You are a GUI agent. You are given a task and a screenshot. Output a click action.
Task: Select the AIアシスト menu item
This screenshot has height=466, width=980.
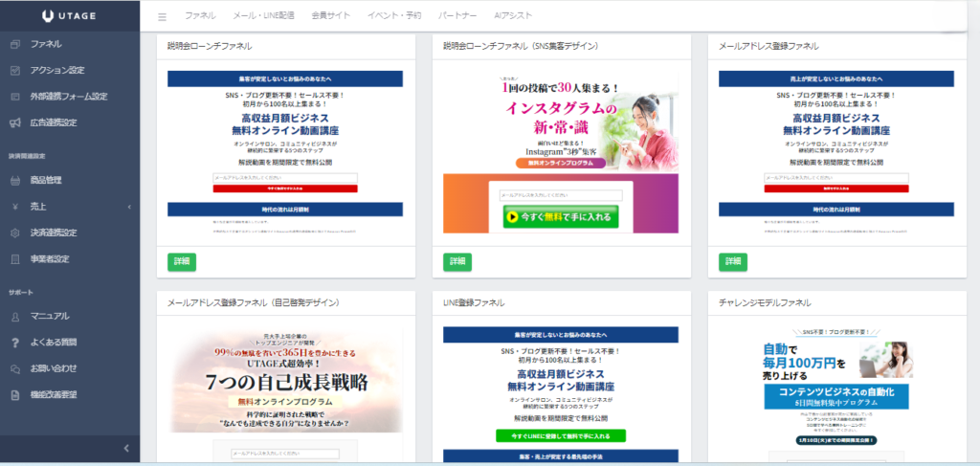coord(515,16)
